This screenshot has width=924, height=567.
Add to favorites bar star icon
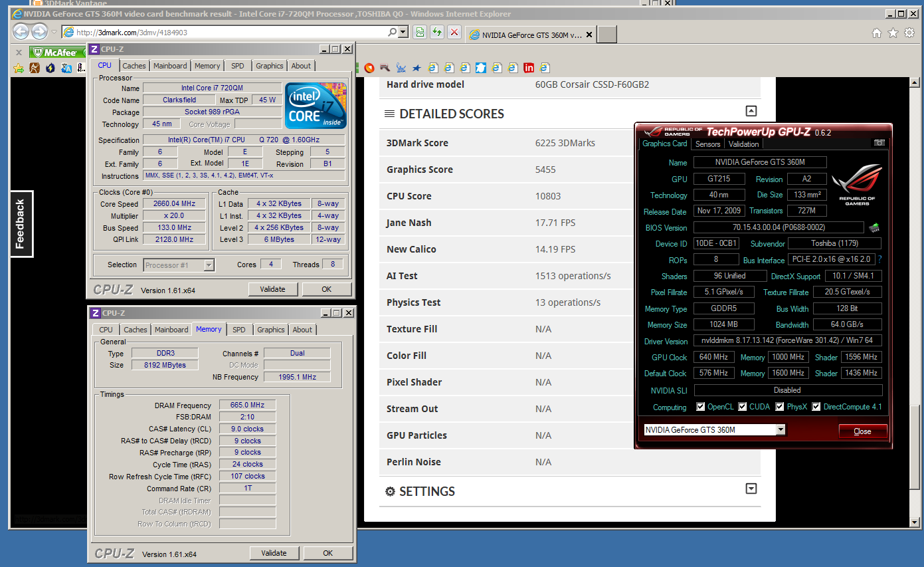tap(19, 68)
